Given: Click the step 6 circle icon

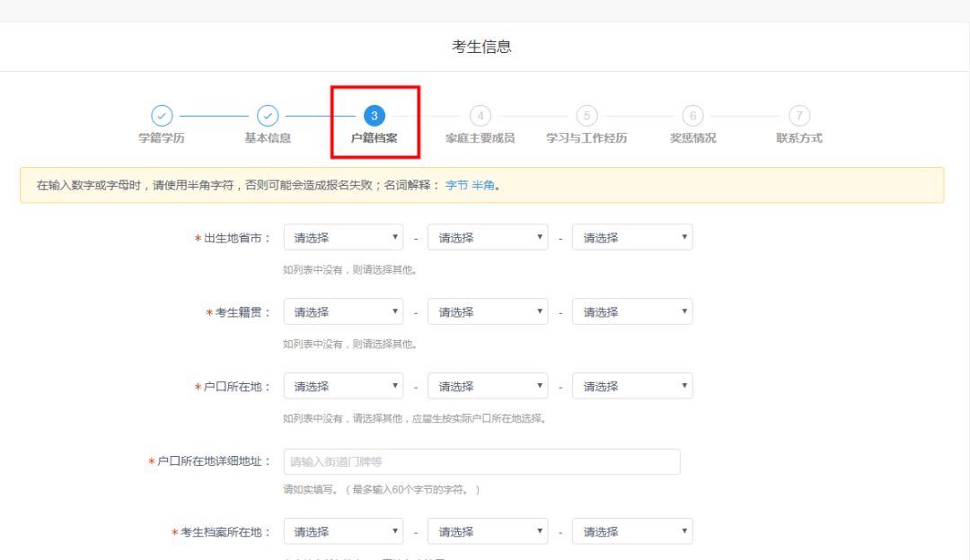Looking at the screenshot, I should tap(692, 116).
